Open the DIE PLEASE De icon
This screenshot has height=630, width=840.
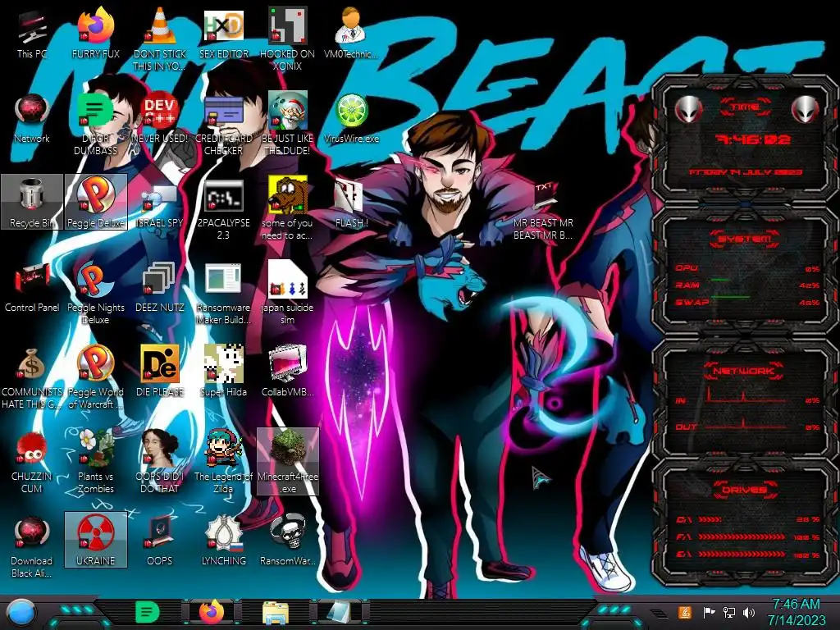click(160, 371)
